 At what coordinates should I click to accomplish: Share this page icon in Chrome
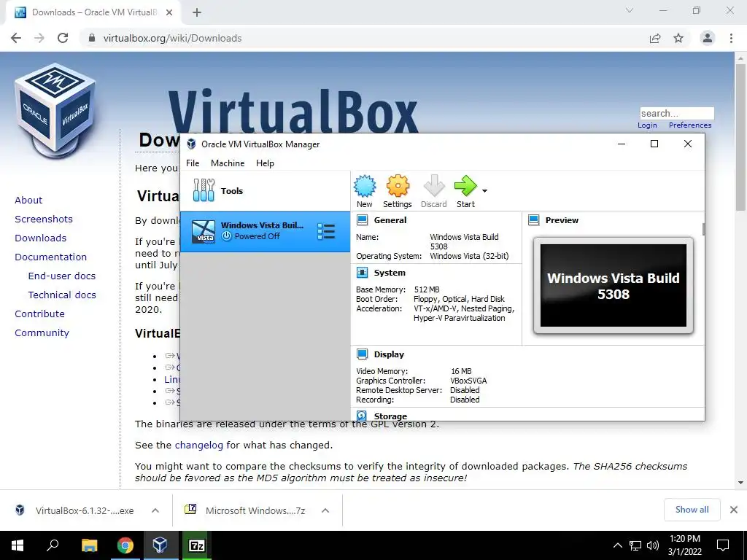click(655, 38)
